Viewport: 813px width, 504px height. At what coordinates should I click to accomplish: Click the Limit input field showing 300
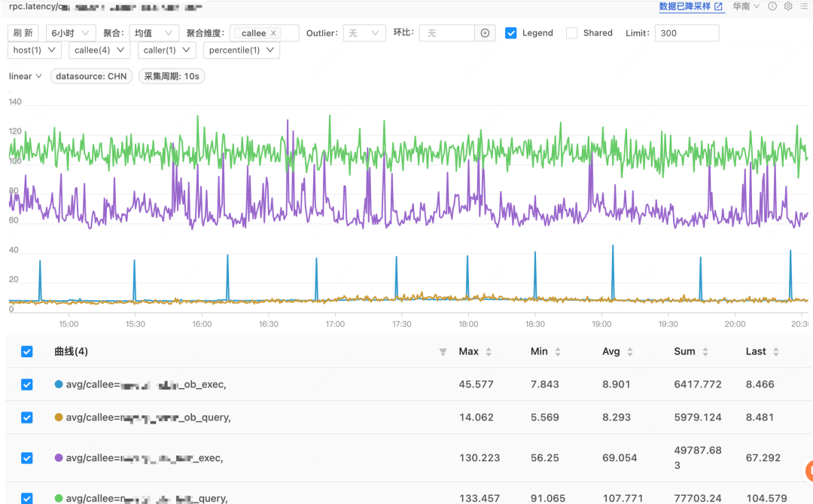(687, 33)
